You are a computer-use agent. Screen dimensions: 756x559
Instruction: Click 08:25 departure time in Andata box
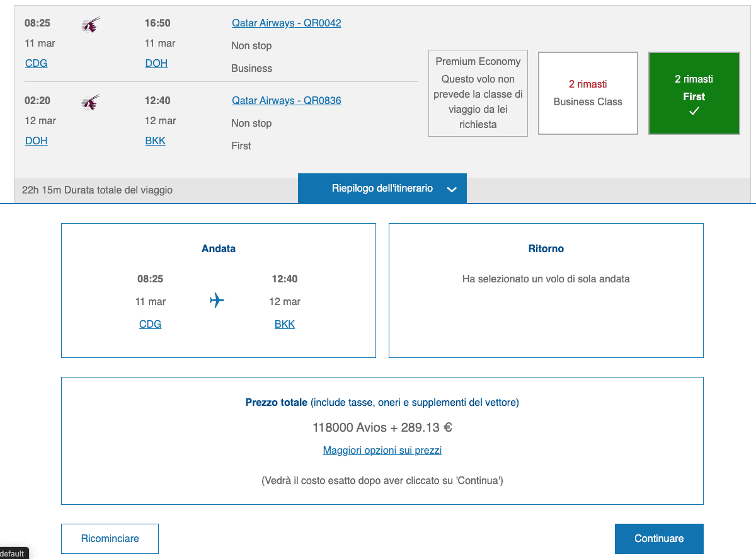point(151,279)
